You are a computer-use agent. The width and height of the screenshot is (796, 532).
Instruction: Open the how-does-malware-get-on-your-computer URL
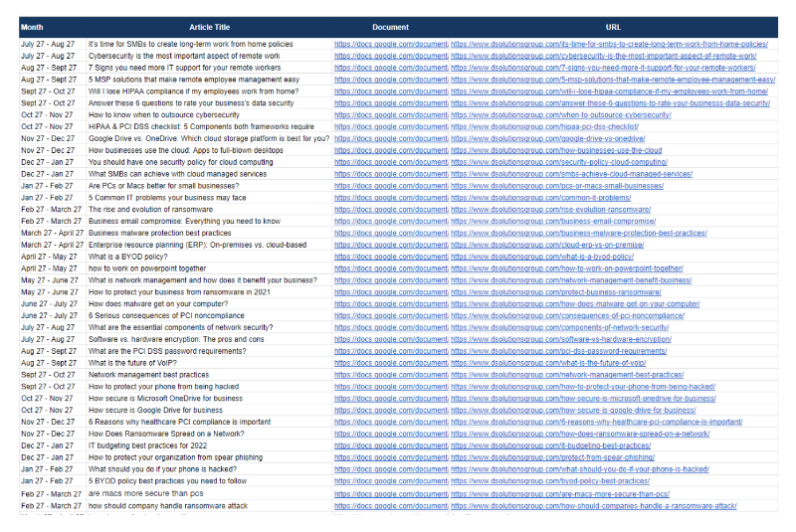tap(575, 304)
